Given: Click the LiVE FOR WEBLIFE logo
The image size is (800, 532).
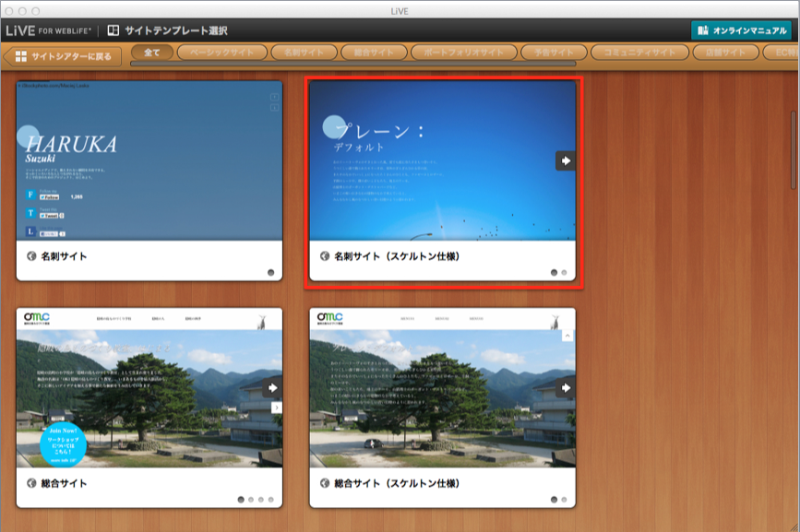Looking at the screenshot, I should click(49, 30).
